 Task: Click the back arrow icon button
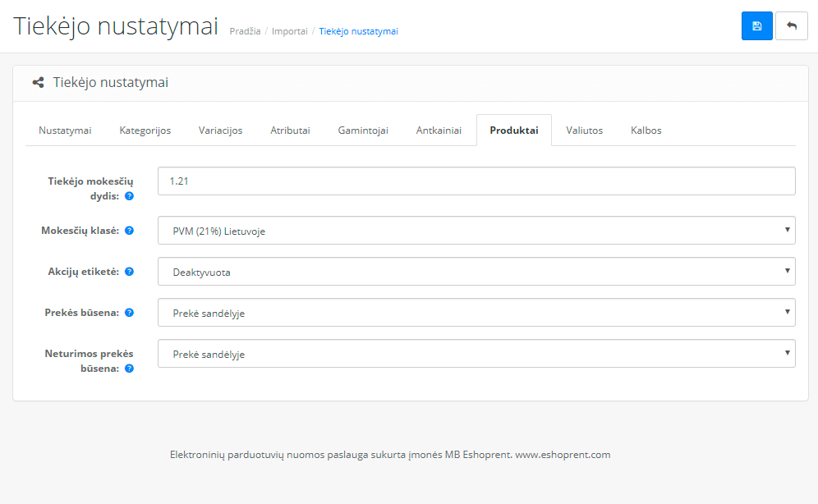tap(792, 26)
